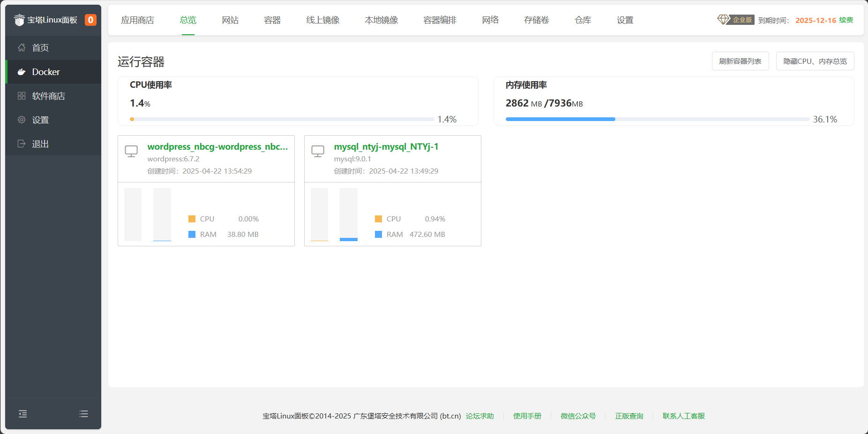This screenshot has height=434, width=868.
Task: Click the software store grid icon
Action: tap(22, 96)
